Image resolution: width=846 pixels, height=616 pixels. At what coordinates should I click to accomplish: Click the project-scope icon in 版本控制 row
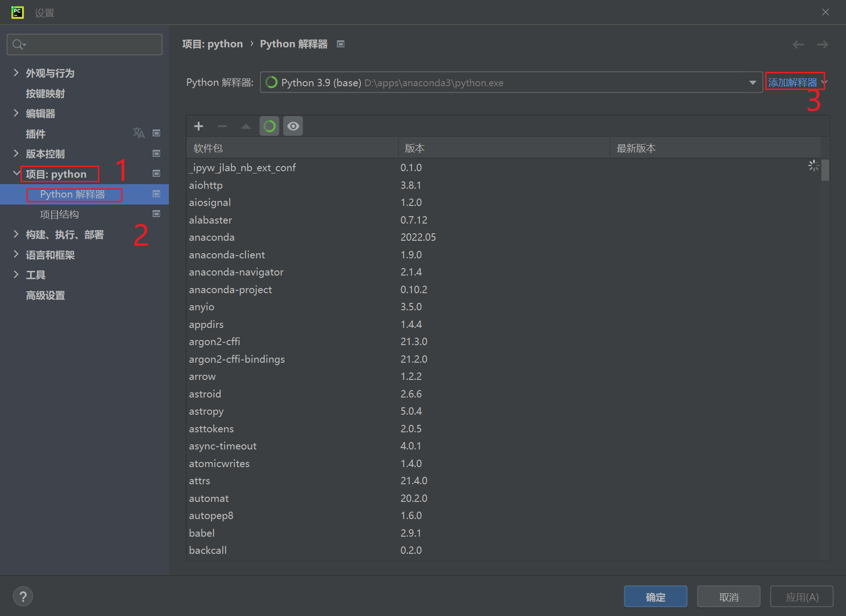156,153
